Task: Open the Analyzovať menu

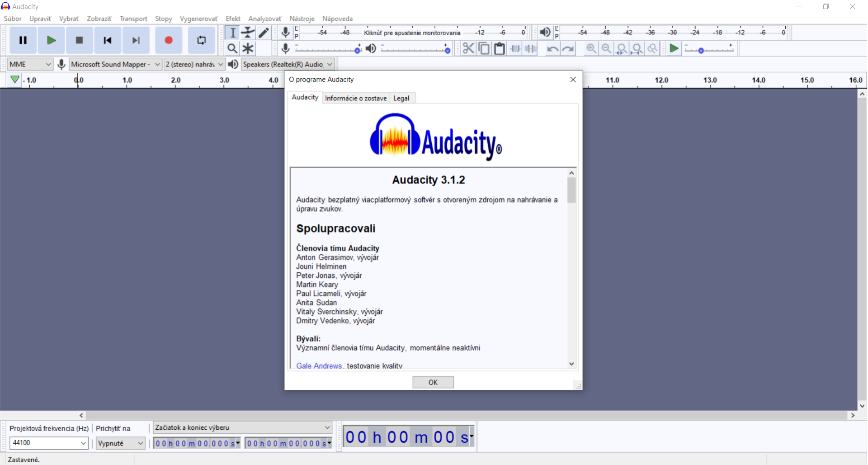Action: click(264, 19)
